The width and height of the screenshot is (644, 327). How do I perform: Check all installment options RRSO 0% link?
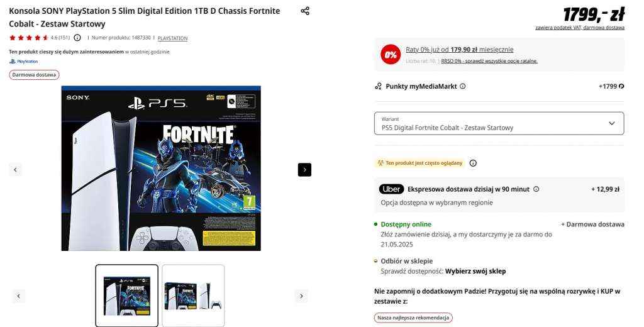pos(489,61)
